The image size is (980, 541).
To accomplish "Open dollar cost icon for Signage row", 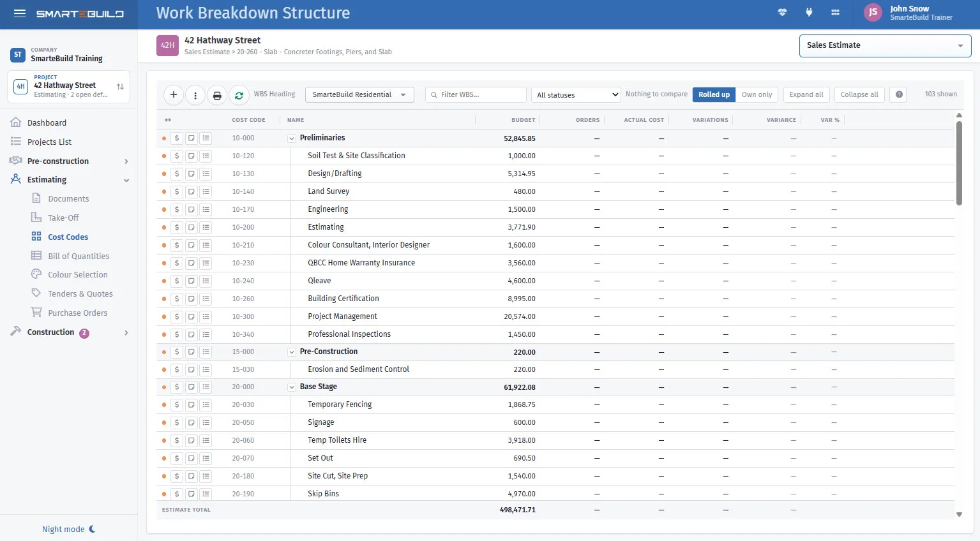I will [177, 423].
